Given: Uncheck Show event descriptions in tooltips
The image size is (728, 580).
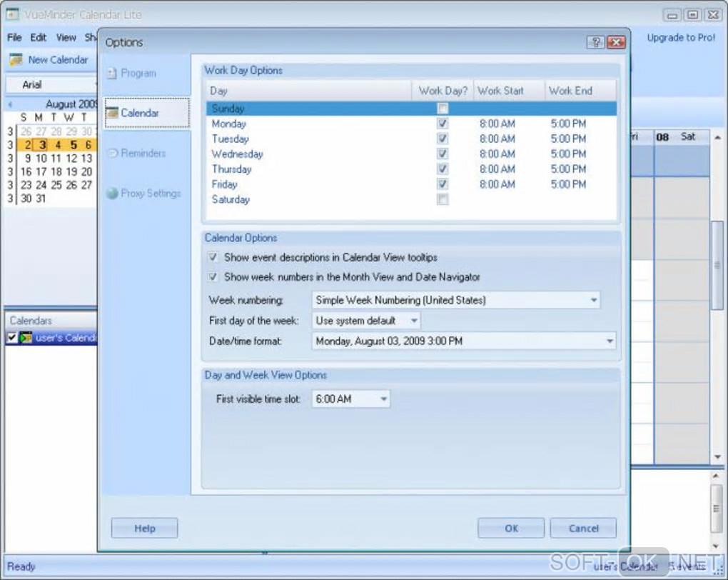Looking at the screenshot, I should click(x=213, y=257).
